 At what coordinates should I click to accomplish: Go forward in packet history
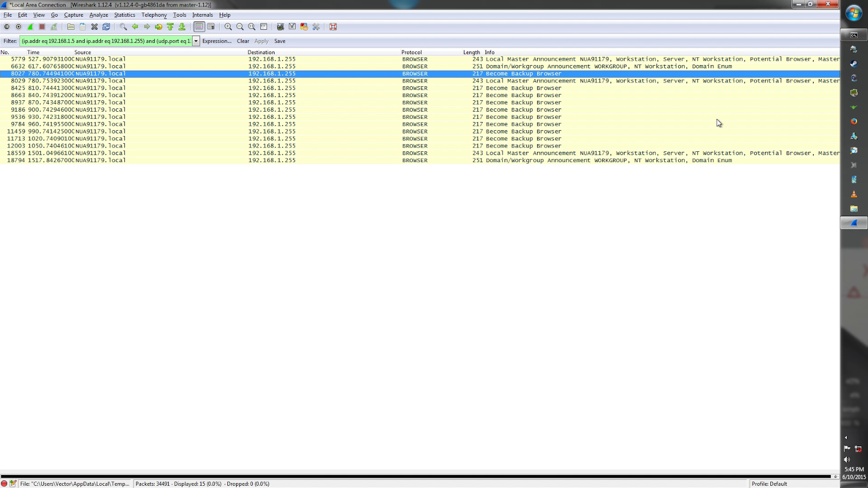click(147, 27)
